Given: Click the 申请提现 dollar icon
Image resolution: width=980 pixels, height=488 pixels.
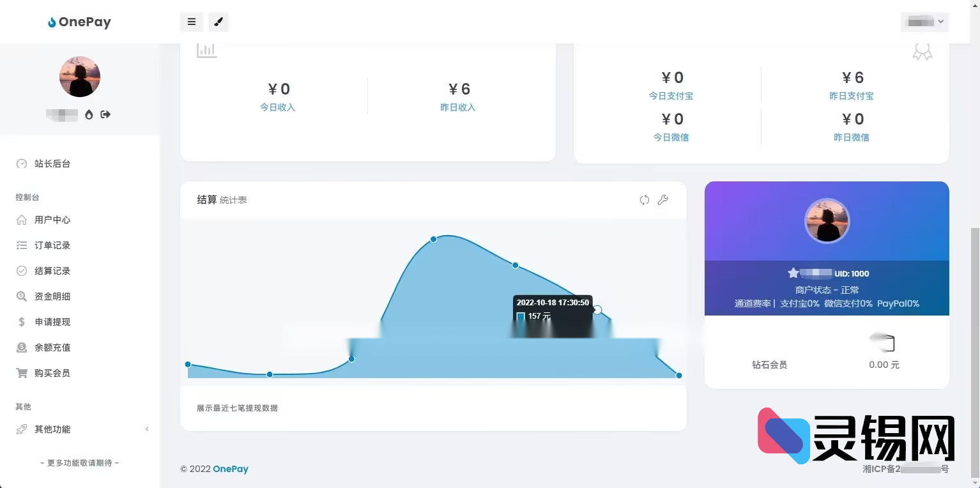Looking at the screenshot, I should [22, 322].
